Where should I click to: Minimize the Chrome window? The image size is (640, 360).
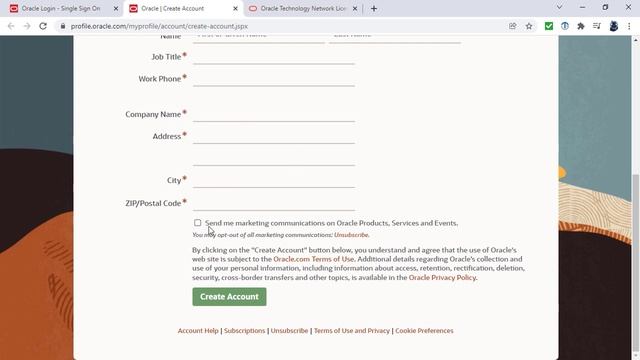[x=582, y=7]
